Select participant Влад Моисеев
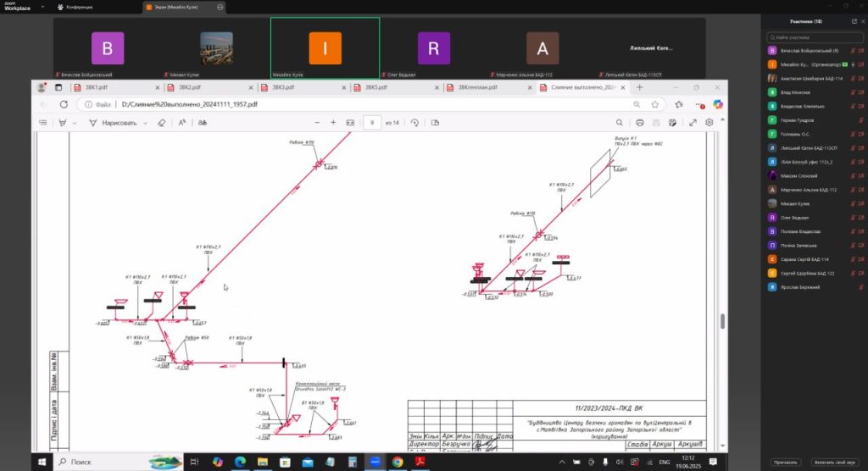 (x=815, y=92)
